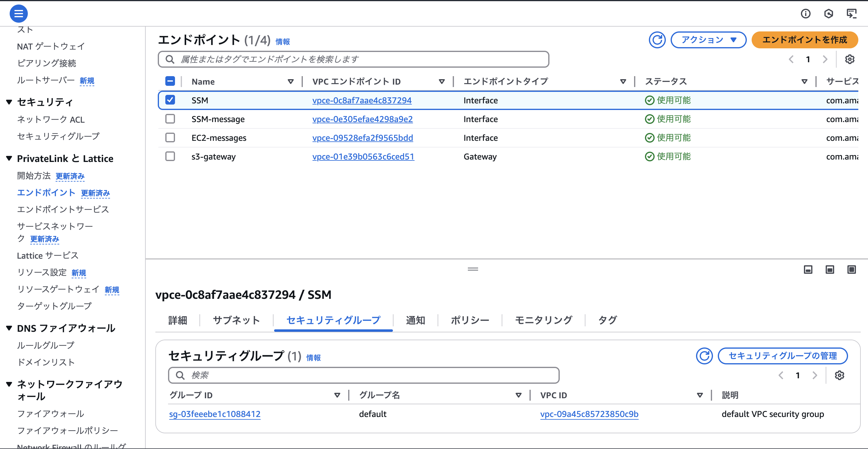Refresh the security groups panel
The image size is (868, 449).
coord(704,356)
